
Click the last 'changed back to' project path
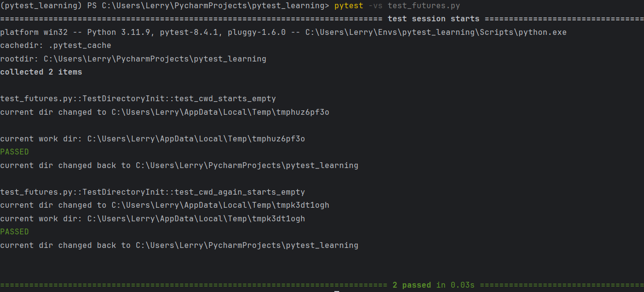pos(247,246)
